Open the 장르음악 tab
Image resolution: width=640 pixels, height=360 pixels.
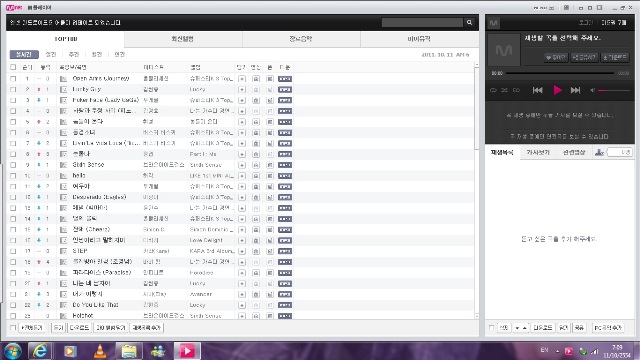301,39
